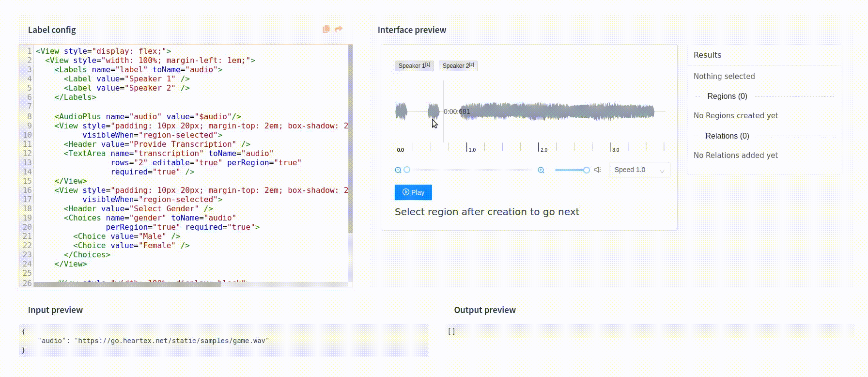Adjust the zoom slider handle

point(407,170)
